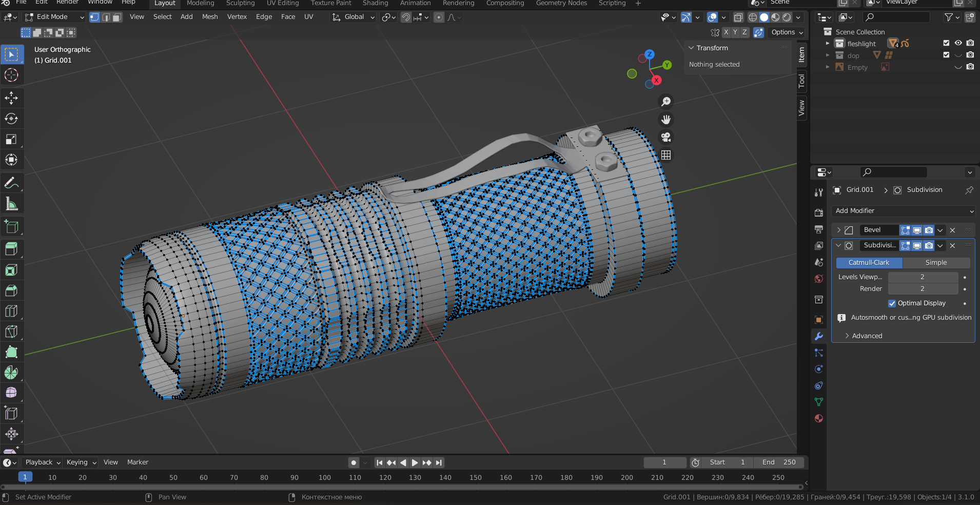Viewport: 980px width, 505px height.
Task: Open the Material properties tab icon
Action: (819, 418)
